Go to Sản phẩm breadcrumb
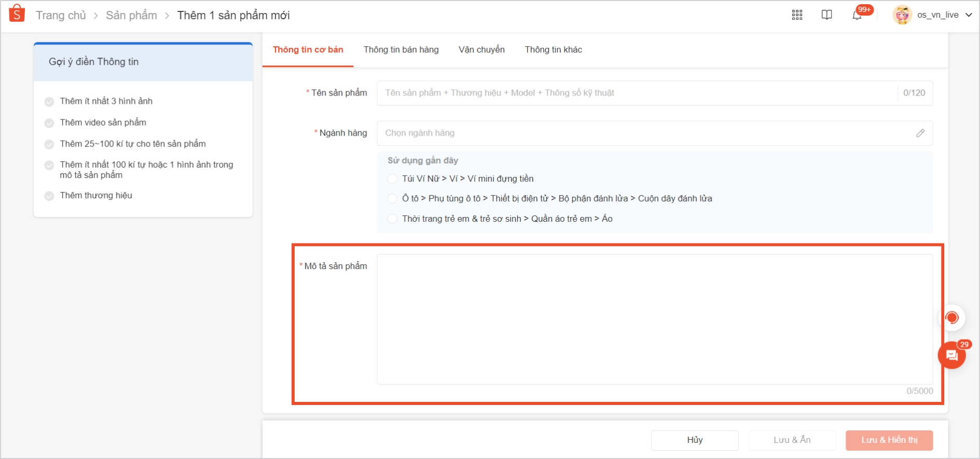 click(x=131, y=16)
